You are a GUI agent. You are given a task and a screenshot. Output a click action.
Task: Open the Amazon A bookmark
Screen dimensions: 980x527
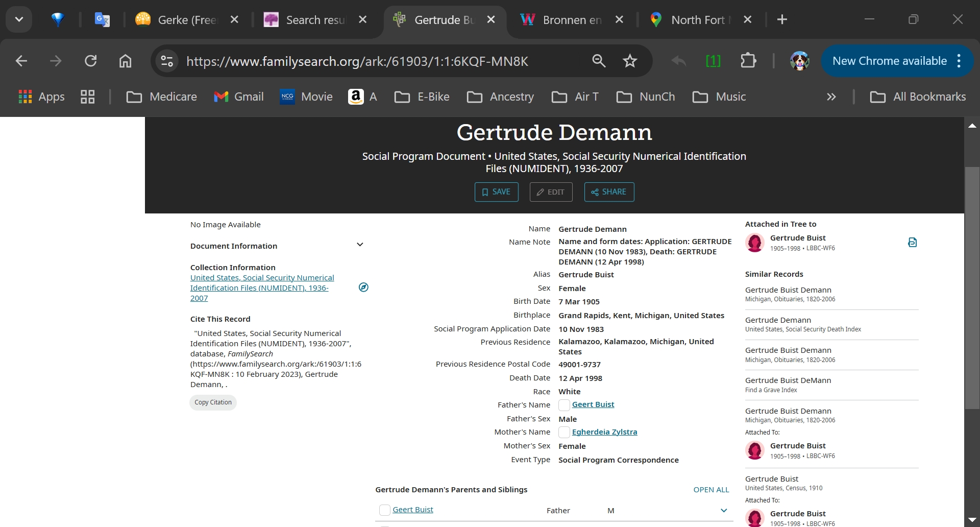point(363,97)
